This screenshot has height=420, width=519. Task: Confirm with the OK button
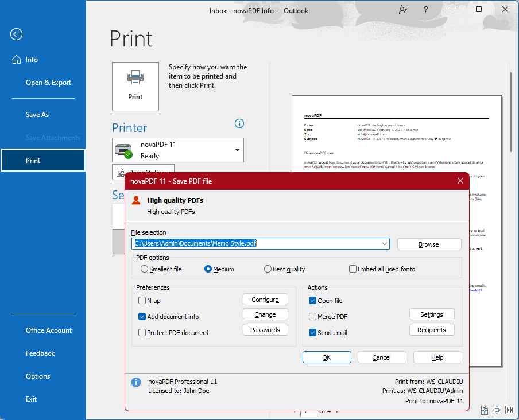coord(327,357)
